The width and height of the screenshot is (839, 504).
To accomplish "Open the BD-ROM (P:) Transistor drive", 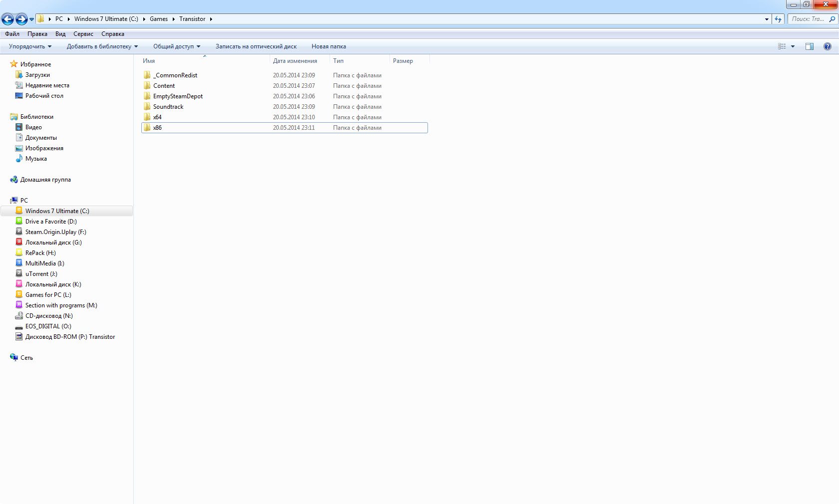I will 70,337.
